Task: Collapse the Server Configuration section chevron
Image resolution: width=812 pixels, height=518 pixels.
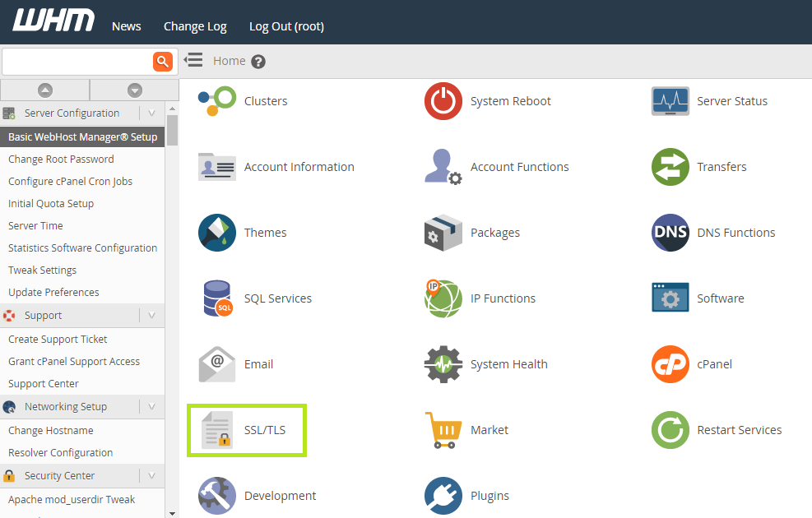Action: click(151, 113)
